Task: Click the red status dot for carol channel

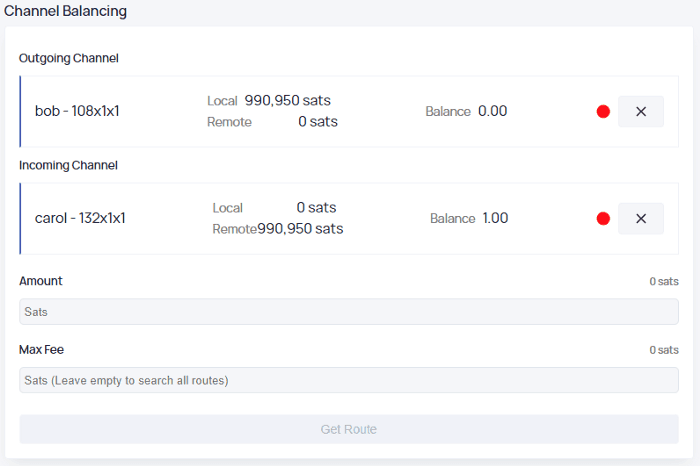Action: [603, 219]
